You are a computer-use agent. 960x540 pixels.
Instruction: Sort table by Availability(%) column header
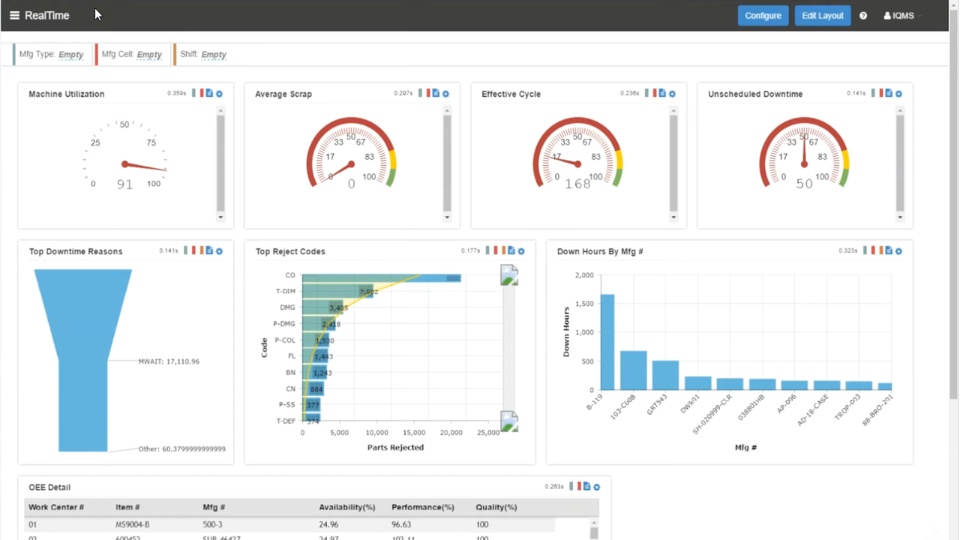pos(347,507)
